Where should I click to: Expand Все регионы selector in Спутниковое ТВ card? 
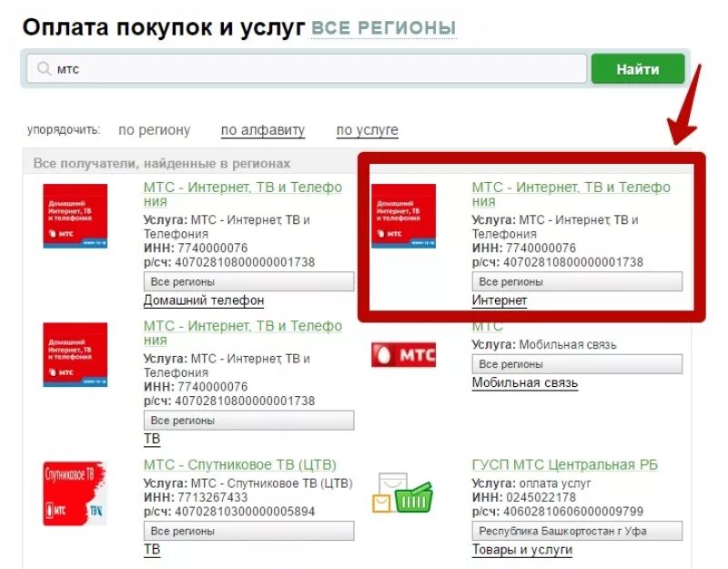click(x=248, y=531)
